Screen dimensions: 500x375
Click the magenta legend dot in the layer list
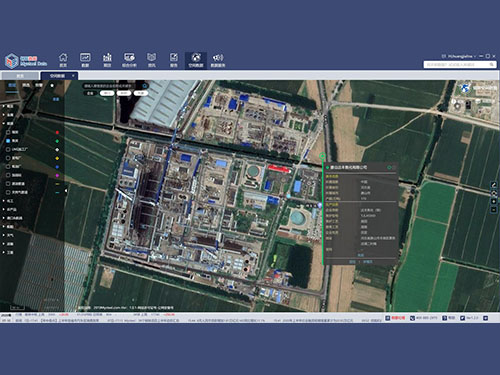[57, 175]
